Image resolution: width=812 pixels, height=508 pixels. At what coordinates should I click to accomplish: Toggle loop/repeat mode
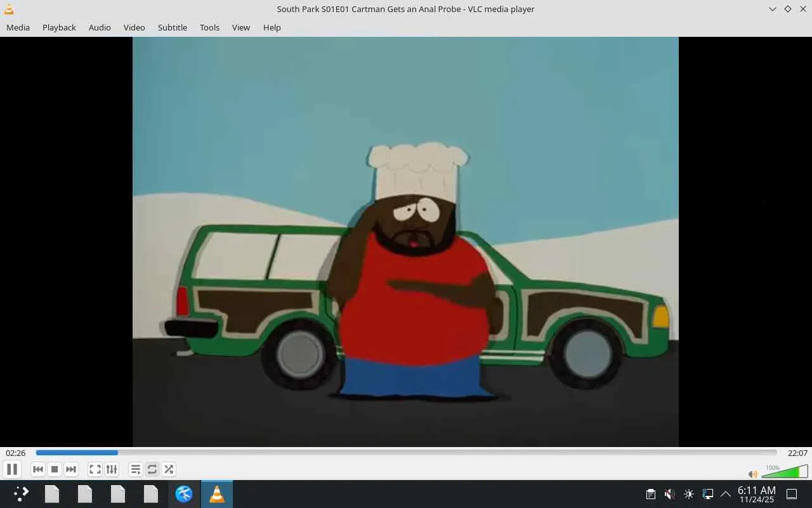(x=152, y=469)
